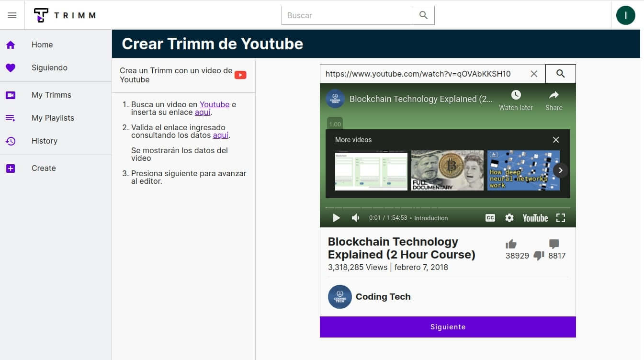
Task: Click the URL lookup search icon button
Action: click(x=560, y=74)
